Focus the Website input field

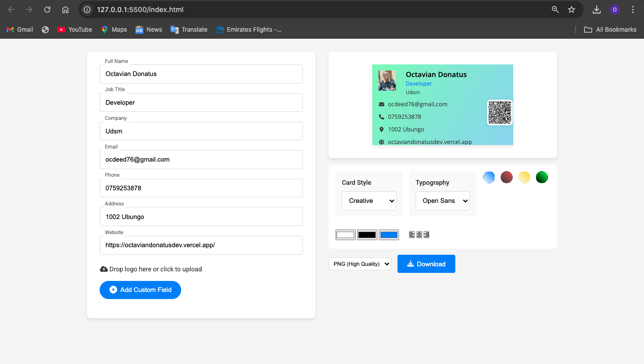click(x=201, y=245)
